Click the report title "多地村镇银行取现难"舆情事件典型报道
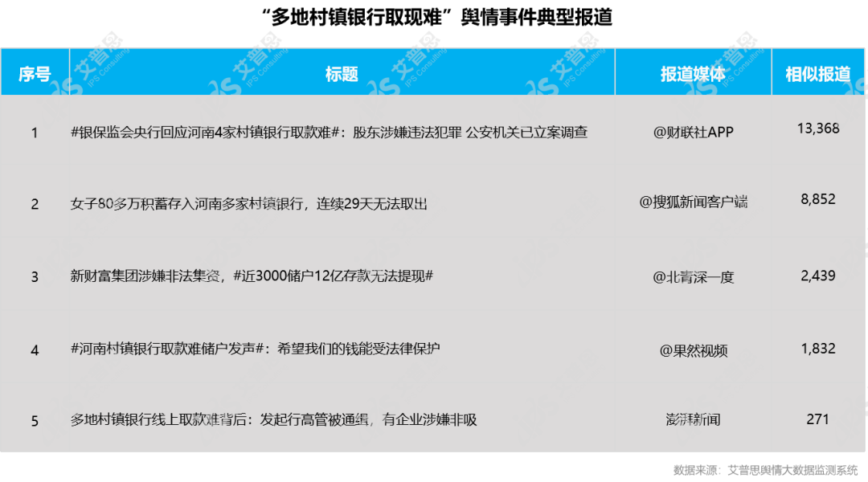Viewport: 868px width, 482px height. pos(434,18)
